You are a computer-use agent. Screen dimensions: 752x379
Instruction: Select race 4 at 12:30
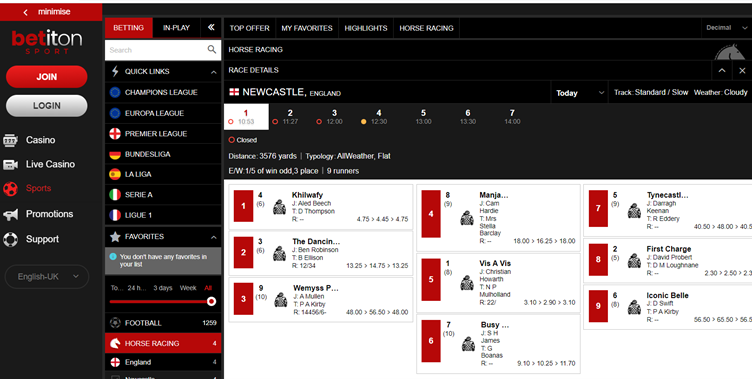(x=379, y=117)
